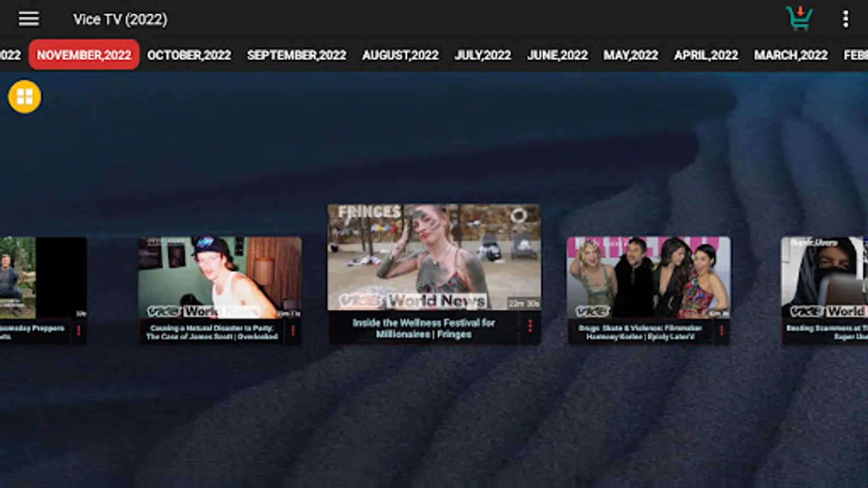Open the shopping cart icon
This screenshot has height=488, width=868.
(x=800, y=18)
